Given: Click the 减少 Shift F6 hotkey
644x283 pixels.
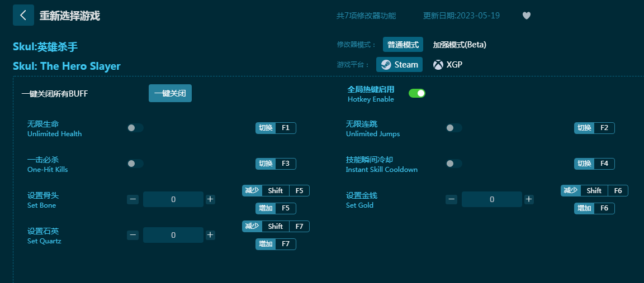Looking at the screenshot, I should [x=594, y=191].
